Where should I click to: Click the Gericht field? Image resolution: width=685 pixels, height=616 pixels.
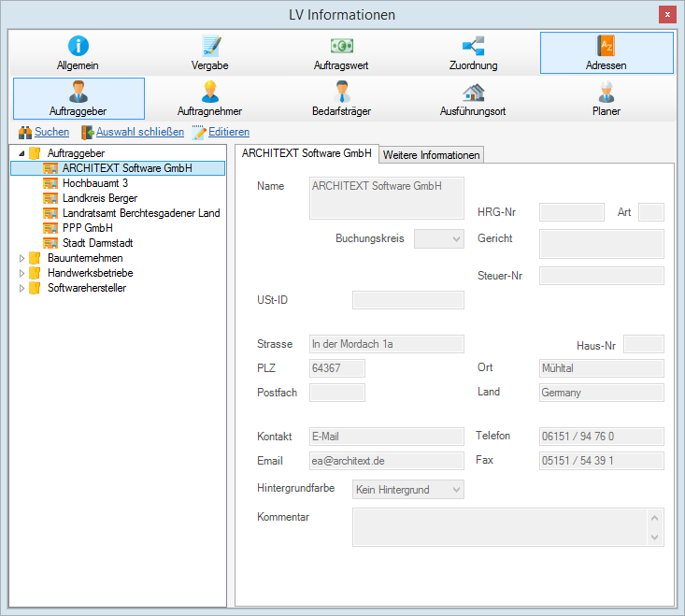(602, 244)
